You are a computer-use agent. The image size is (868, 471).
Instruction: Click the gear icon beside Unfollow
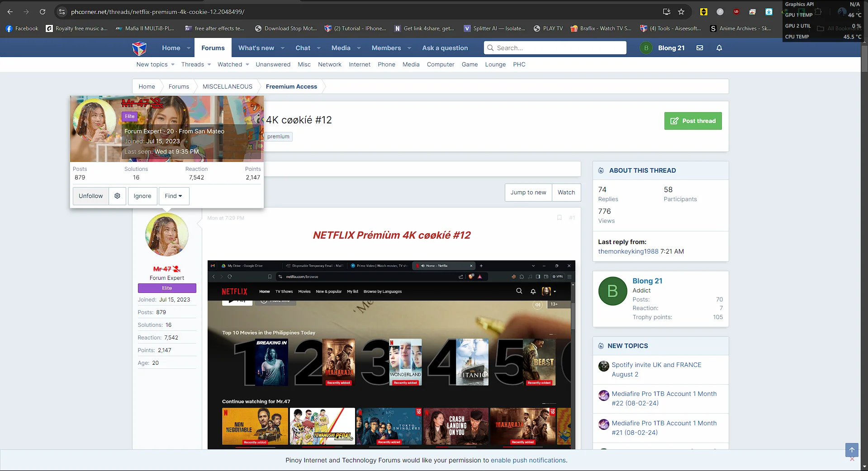click(117, 196)
